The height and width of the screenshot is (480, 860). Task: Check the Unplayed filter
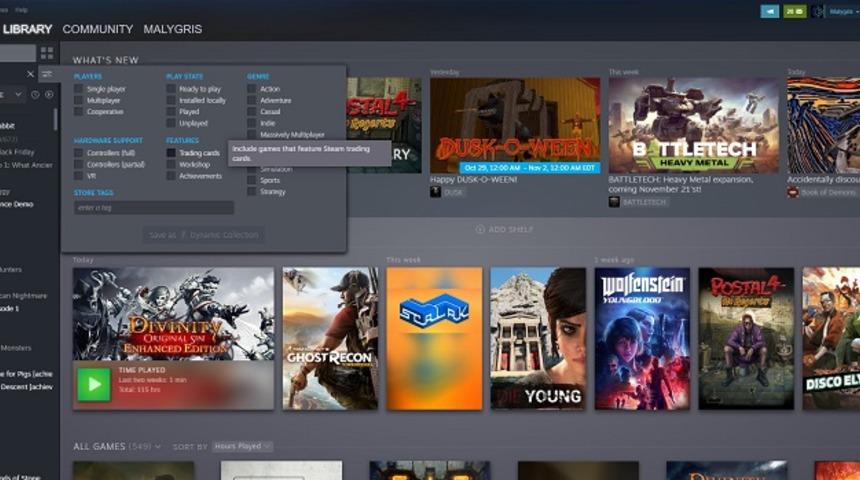171,123
